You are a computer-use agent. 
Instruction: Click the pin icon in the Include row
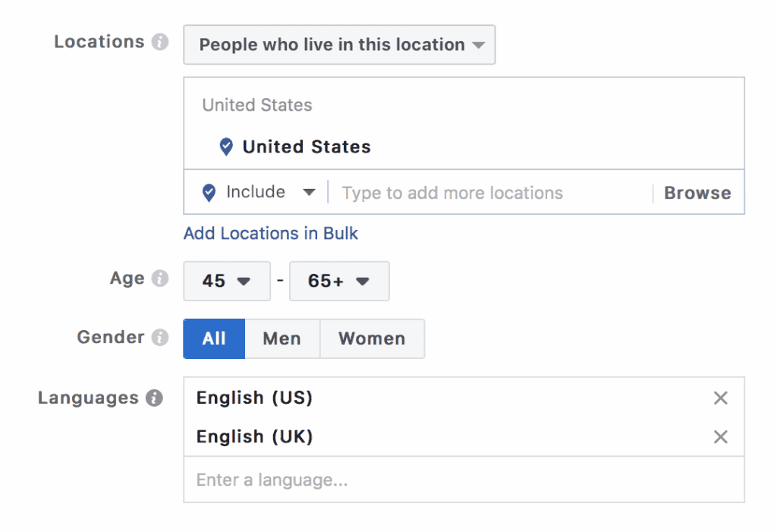(207, 192)
